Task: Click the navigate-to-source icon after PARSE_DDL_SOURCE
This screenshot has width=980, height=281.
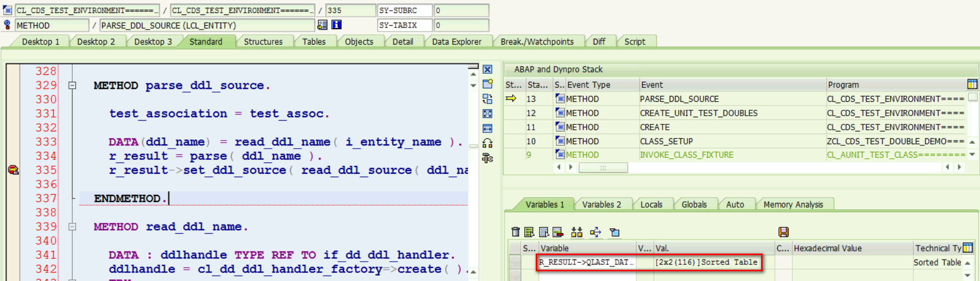Action: (322, 25)
